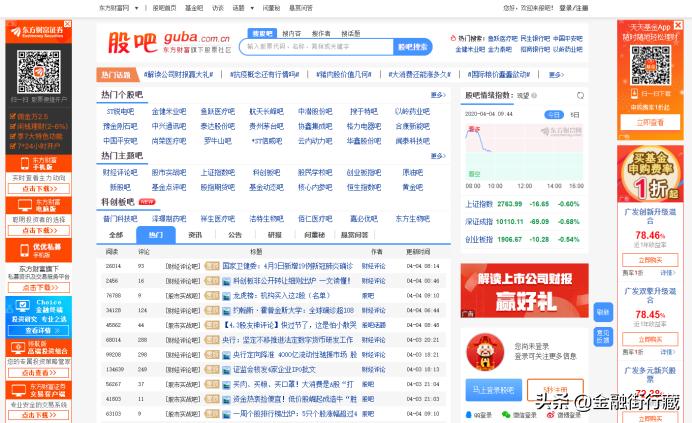The width and height of the screenshot is (692, 423).
Task: Open the 贵州茅台吧 link
Action: point(266,126)
